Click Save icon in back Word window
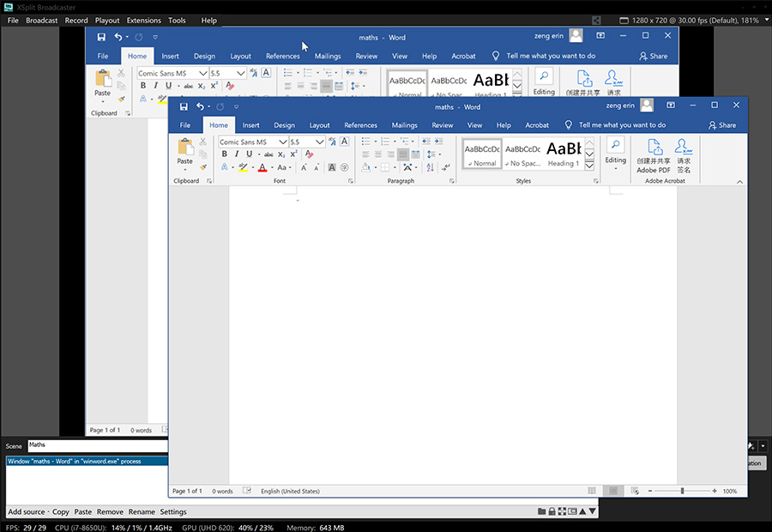 tap(101, 37)
